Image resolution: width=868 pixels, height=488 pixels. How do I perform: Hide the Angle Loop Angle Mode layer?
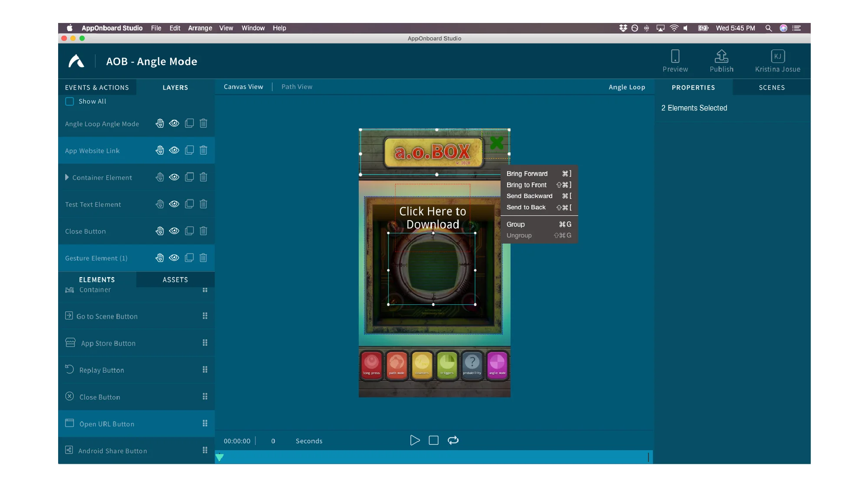pos(174,124)
